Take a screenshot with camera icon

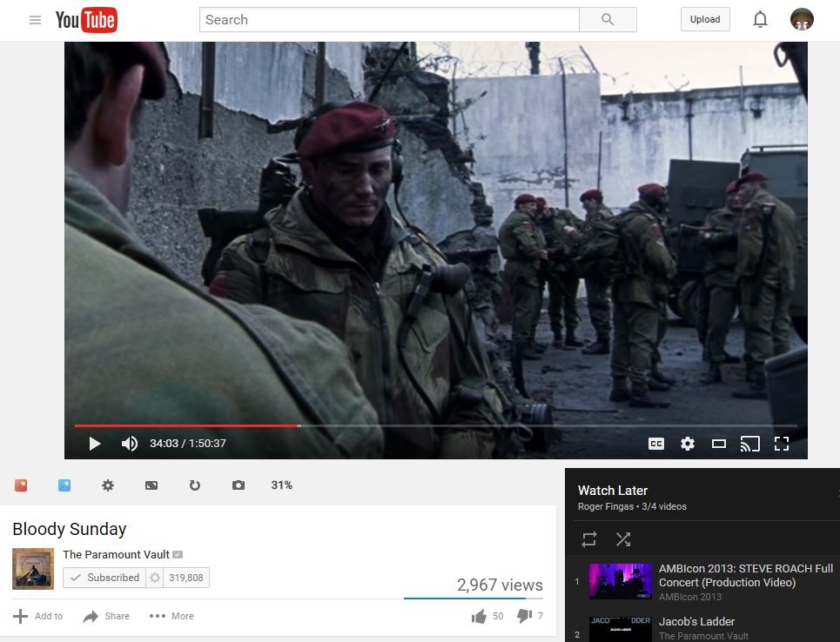tap(239, 485)
